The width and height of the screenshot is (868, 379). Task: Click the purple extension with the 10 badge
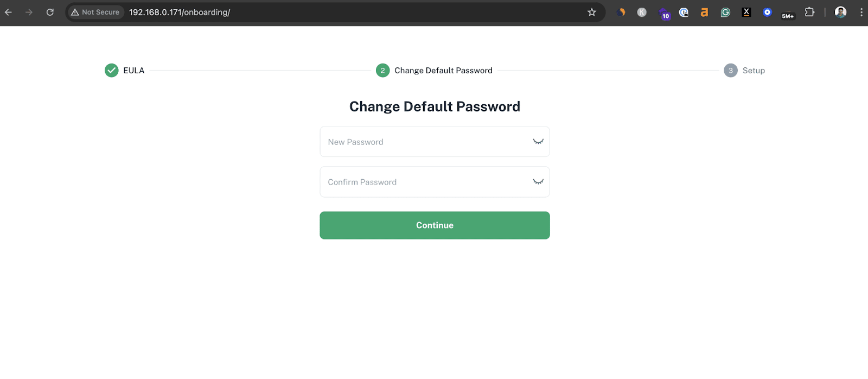coord(663,13)
